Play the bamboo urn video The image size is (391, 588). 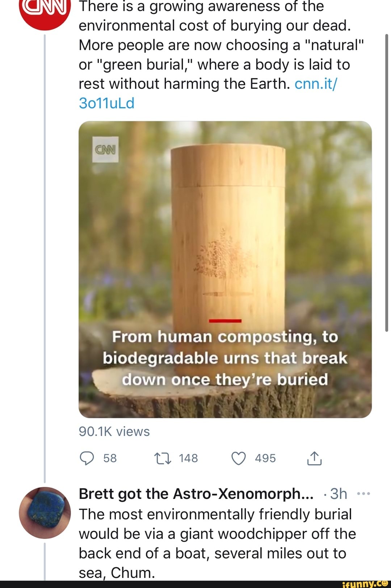225,253
